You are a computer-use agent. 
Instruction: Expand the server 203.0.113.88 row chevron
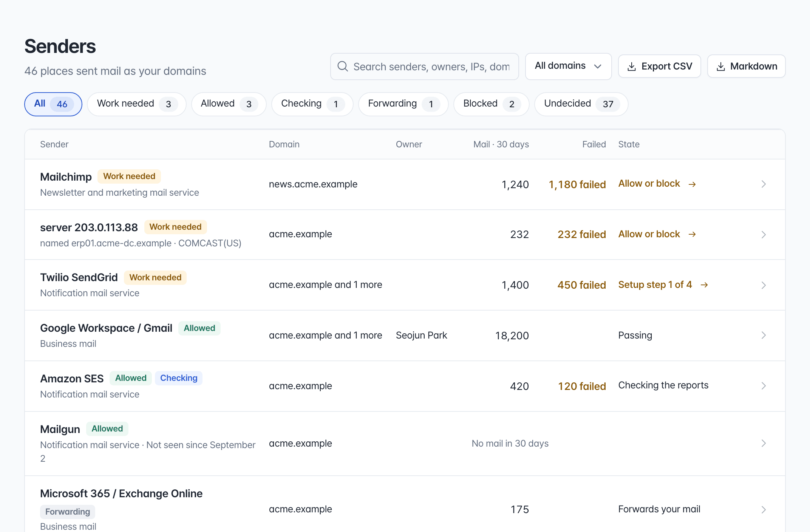click(x=764, y=235)
